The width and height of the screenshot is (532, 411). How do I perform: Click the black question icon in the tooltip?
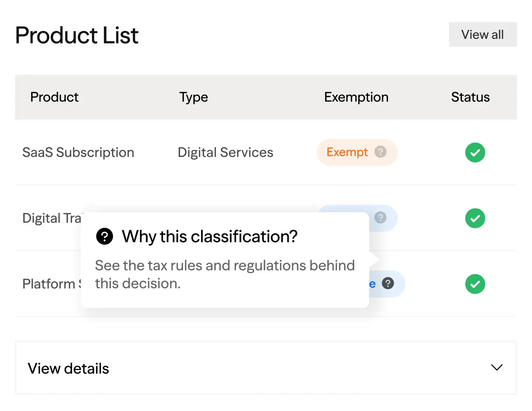105,237
